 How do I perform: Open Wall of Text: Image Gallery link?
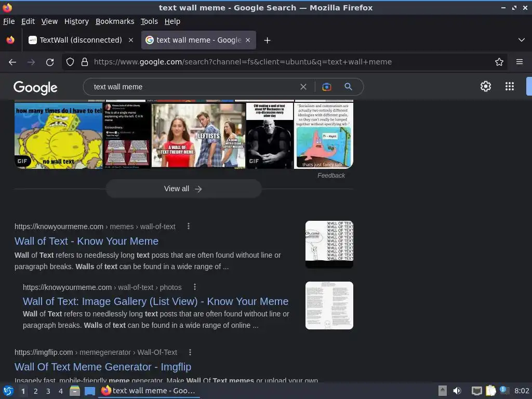pos(155,301)
